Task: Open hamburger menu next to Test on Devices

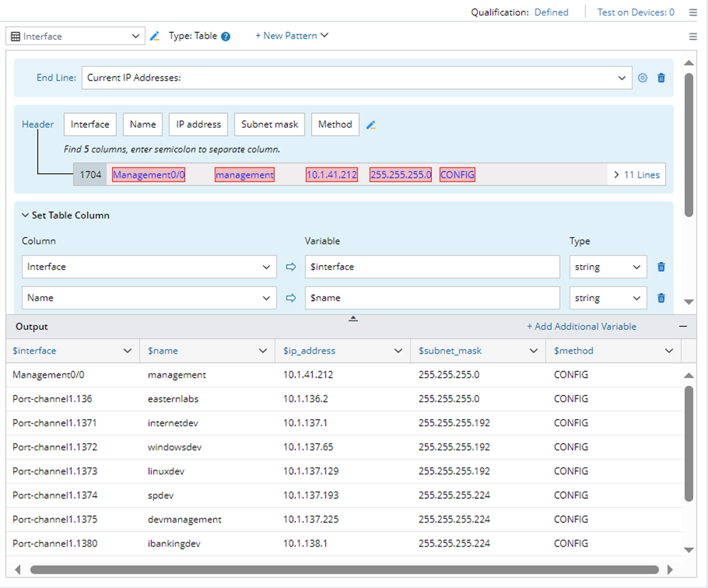Action: pos(693,12)
